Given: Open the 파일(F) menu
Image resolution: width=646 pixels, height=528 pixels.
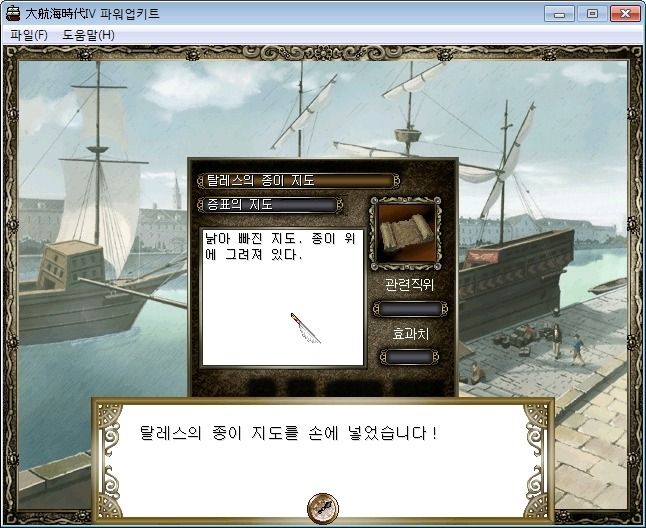Looking at the screenshot, I should pyautogui.click(x=29, y=35).
